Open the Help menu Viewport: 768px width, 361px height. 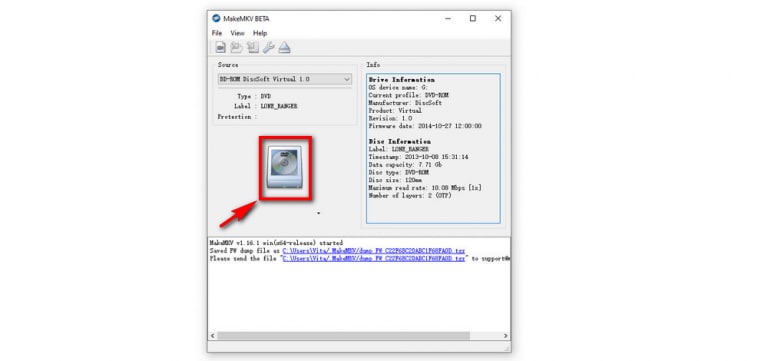pos(260,33)
